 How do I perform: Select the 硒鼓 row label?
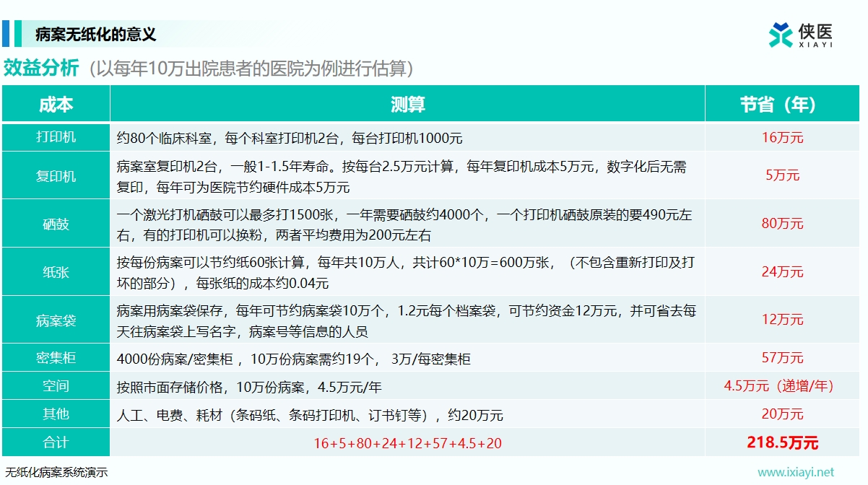(56, 224)
